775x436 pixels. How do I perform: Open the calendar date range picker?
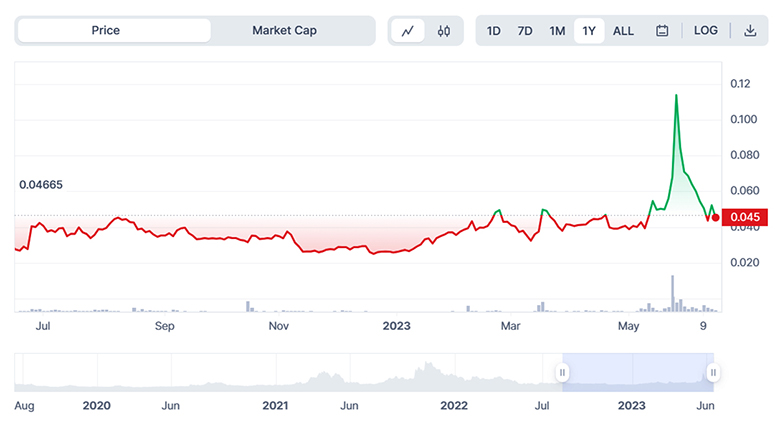(x=662, y=31)
